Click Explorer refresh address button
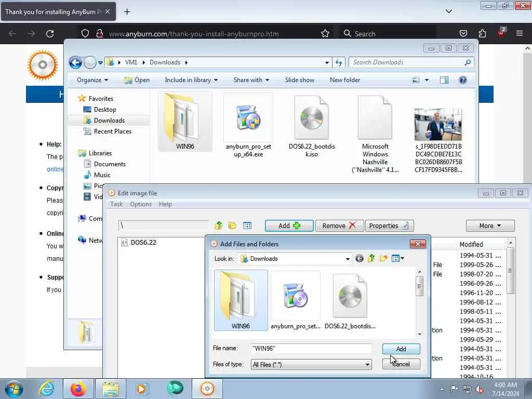 (x=339, y=62)
